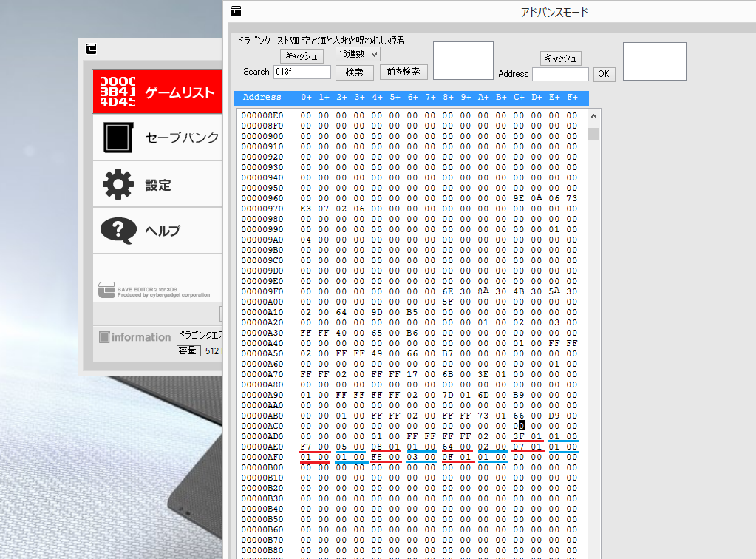Click the F+ column header

coord(572,98)
